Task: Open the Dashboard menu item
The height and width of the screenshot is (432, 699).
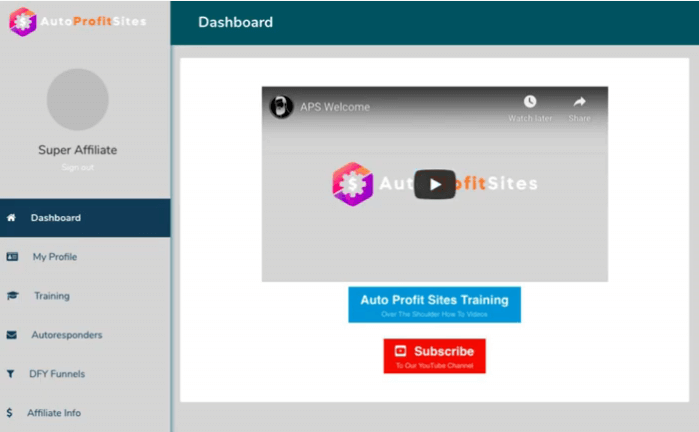Action: (85, 218)
